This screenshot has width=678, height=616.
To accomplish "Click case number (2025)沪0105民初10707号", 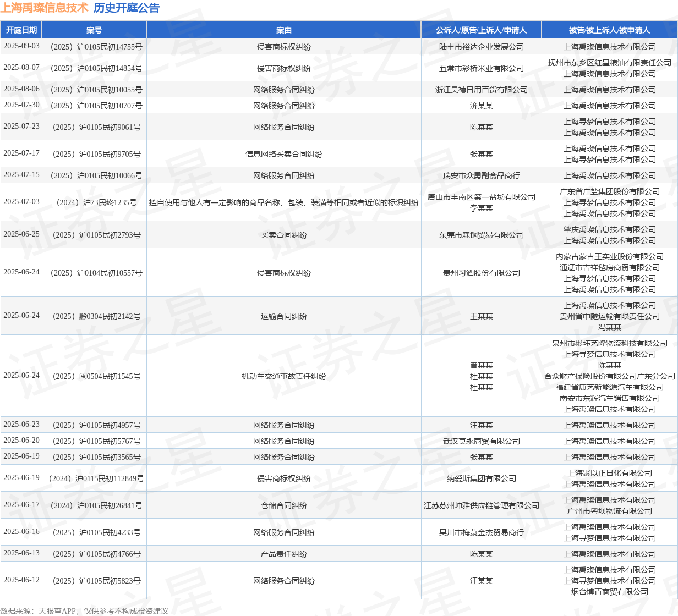I will pyautogui.click(x=94, y=106).
